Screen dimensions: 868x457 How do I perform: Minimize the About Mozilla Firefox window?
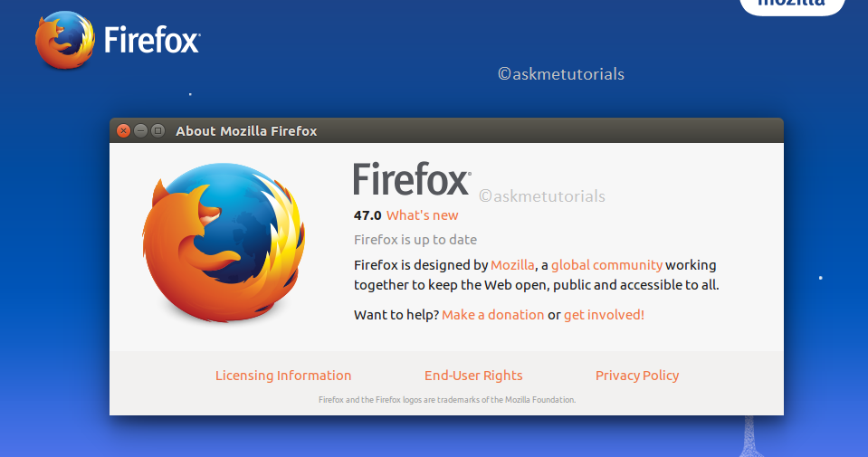(x=140, y=130)
